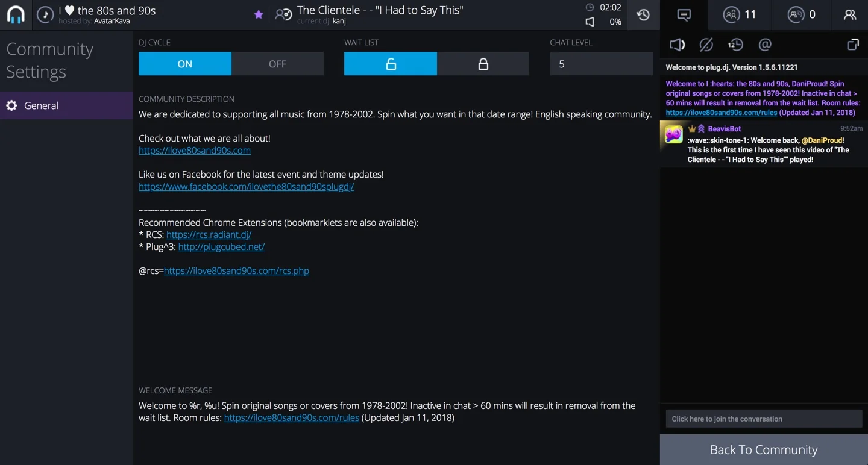The width and height of the screenshot is (868, 465).
Task: Open the ilove80sand90s.com description link
Action: [x=195, y=151]
